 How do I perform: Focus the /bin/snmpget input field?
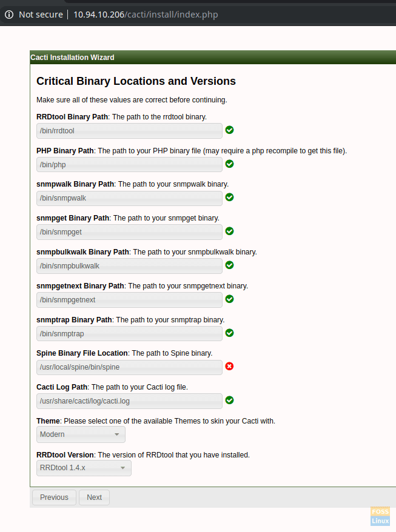[129, 232]
